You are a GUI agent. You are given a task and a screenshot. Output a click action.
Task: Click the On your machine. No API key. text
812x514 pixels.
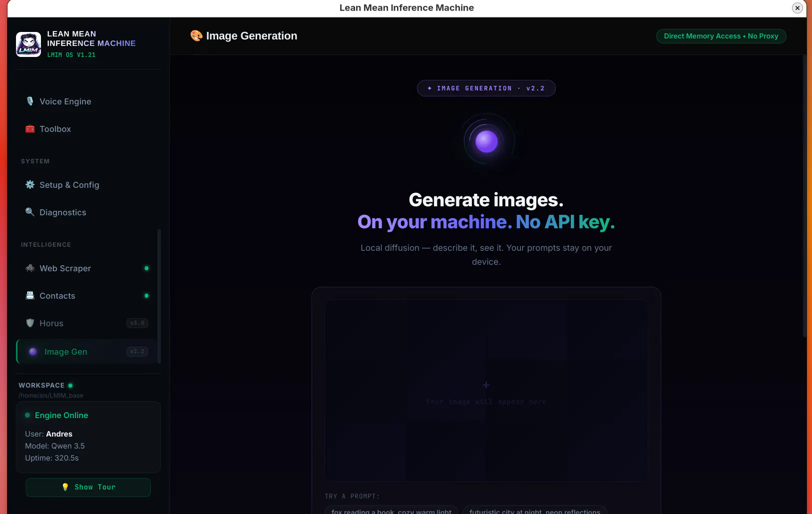486,222
